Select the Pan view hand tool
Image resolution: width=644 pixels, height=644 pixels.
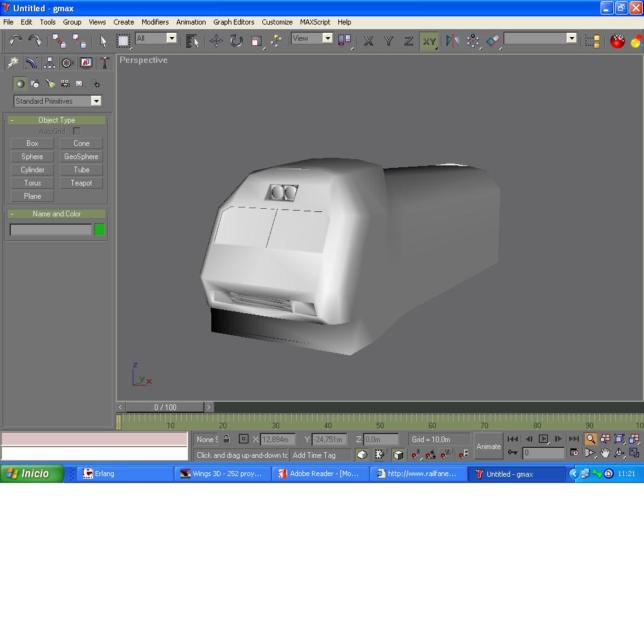[x=605, y=453]
